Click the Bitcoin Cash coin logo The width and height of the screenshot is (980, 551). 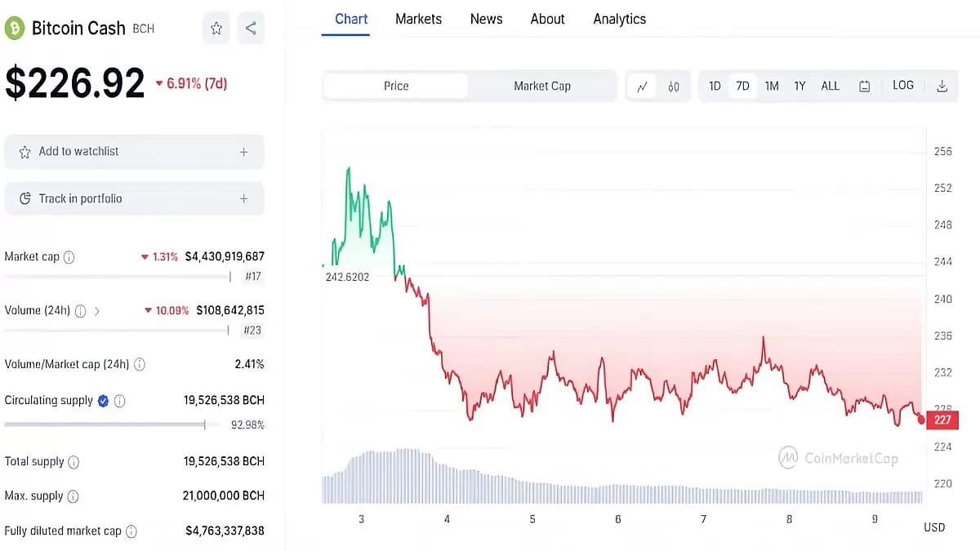(x=14, y=28)
